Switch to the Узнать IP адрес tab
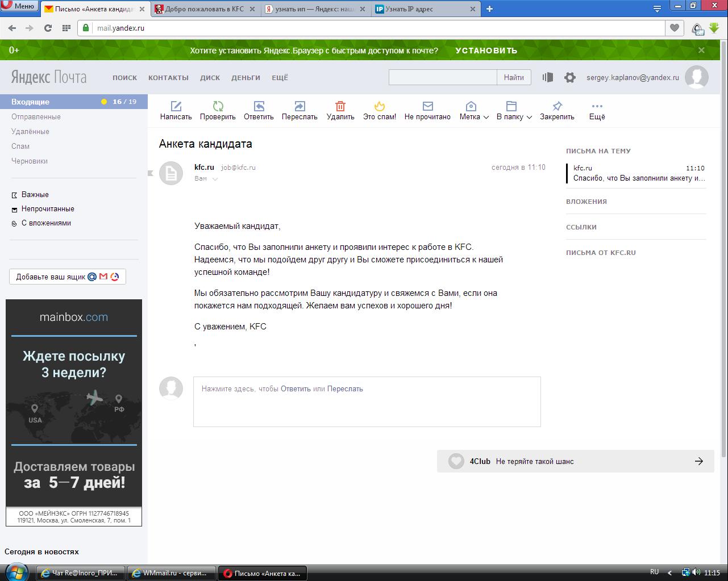 (x=425, y=9)
